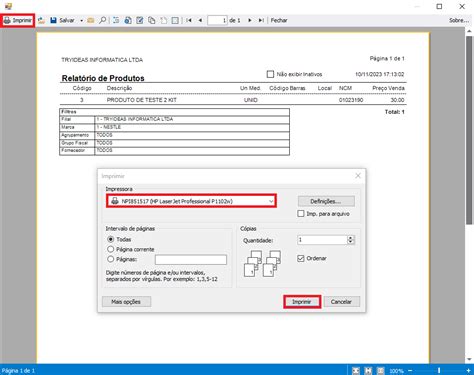Go to the next page arrow
This screenshot has height=375, width=474.
point(249,20)
